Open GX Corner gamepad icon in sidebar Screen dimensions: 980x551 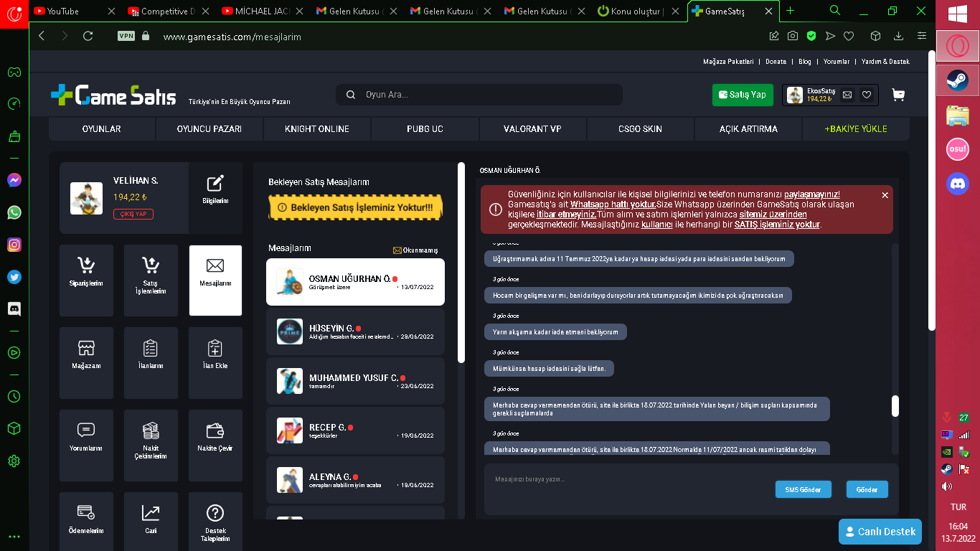click(x=14, y=72)
